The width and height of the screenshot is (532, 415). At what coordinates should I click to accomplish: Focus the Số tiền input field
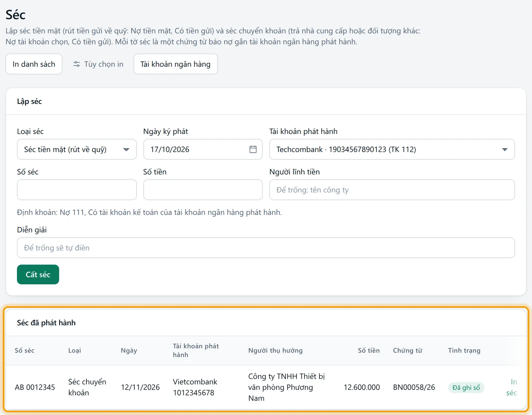click(x=203, y=190)
